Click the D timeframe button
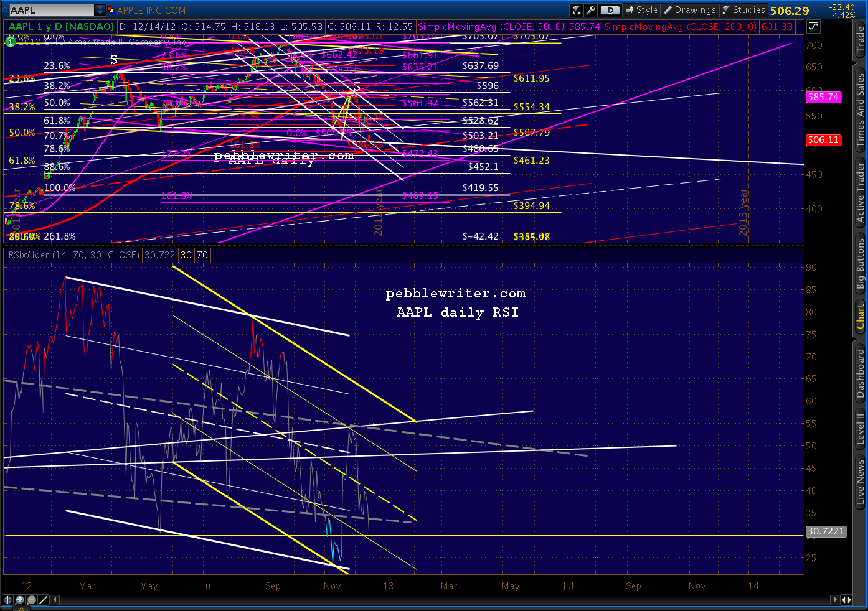 pos(610,10)
